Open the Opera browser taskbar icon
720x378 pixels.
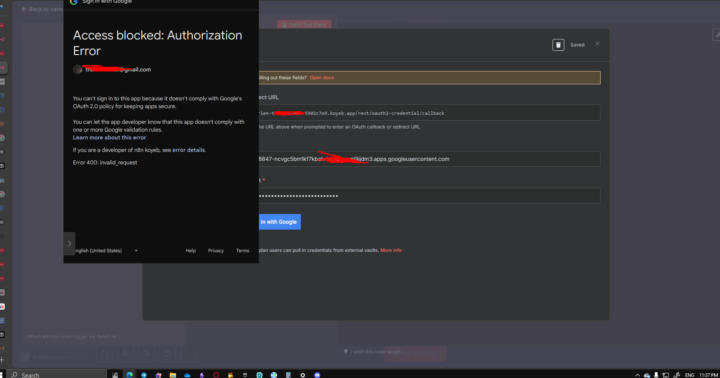tap(216, 375)
